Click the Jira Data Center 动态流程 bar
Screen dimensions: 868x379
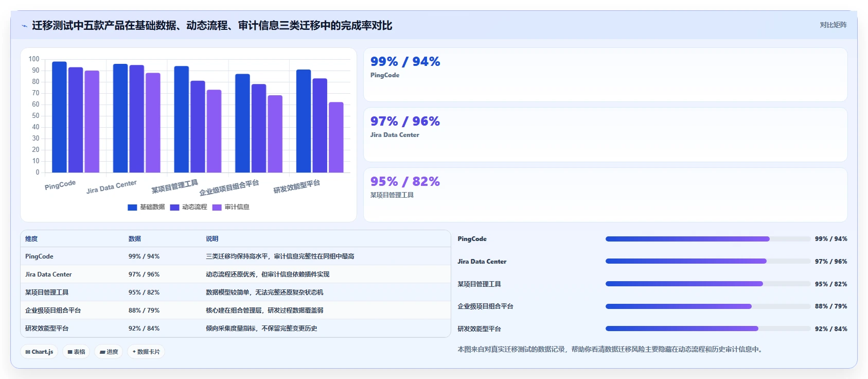point(137,119)
